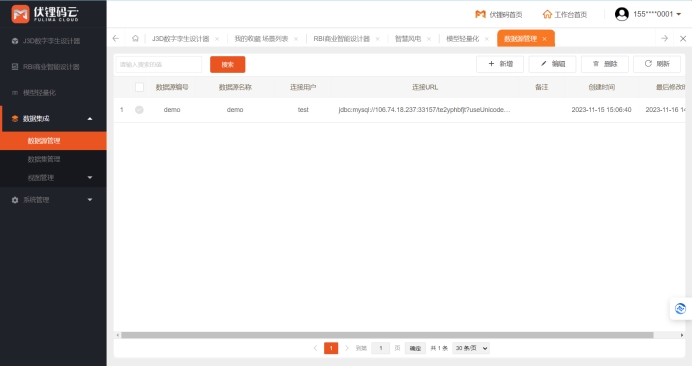Click the 删除 delete button
This screenshot has width=692, height=367.
tap(605, 64)
